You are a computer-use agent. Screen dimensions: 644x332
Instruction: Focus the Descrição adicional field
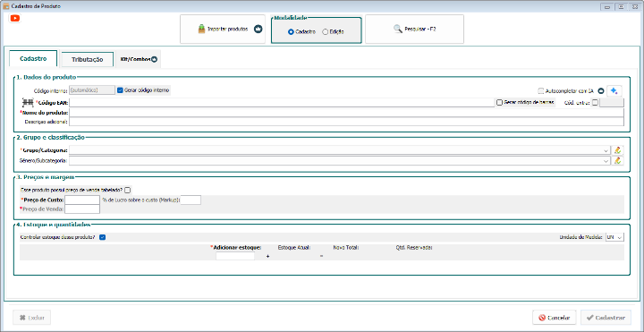(346, 122)
